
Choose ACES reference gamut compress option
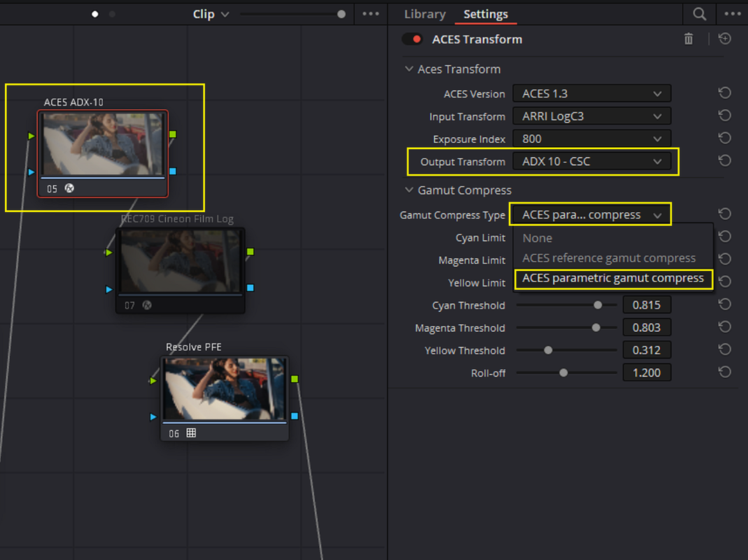click(x=613, y=258)
